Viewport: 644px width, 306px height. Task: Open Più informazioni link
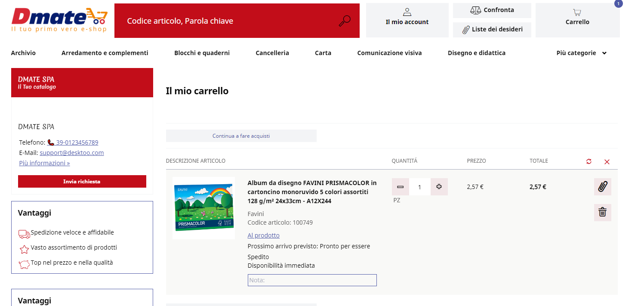point(44,163)
